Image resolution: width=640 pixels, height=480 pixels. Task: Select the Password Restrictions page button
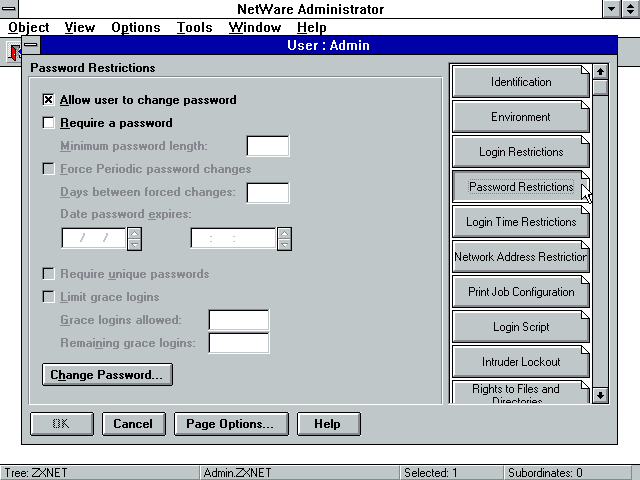click(x=521, y=187)
